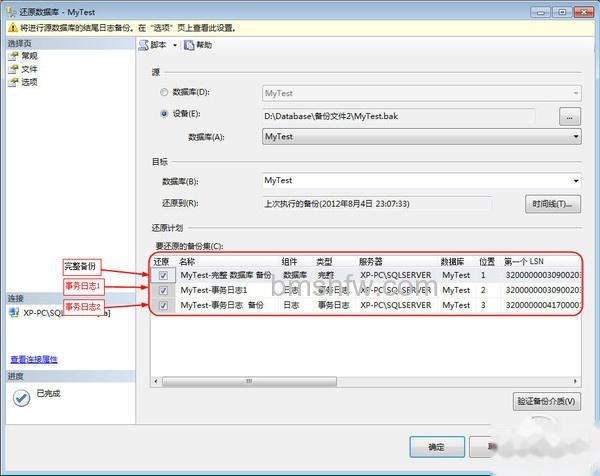Click the 帮助 help icon
The image size is (600, 476).
point(189,45)
